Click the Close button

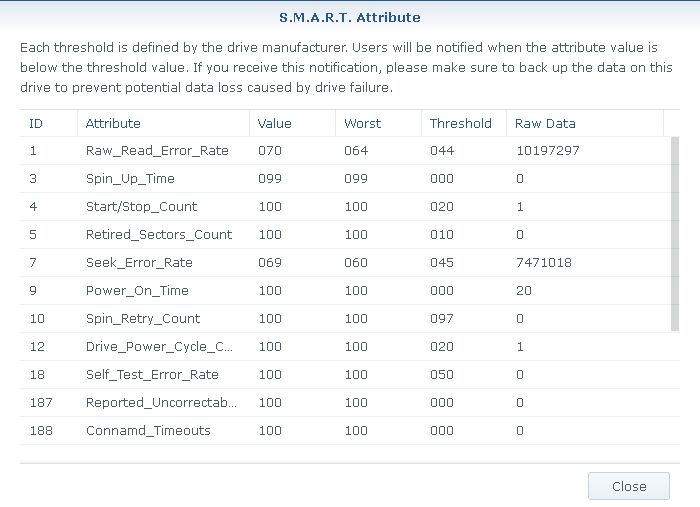(x=629, y=486)
